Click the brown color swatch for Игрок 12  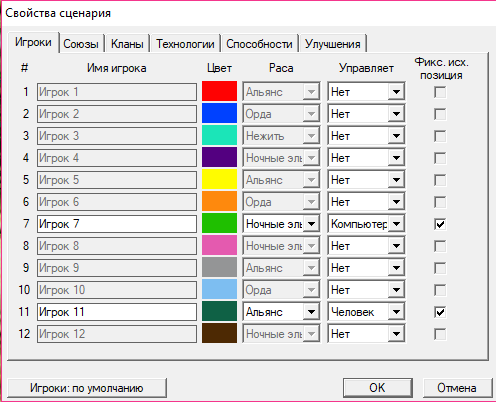219,333
